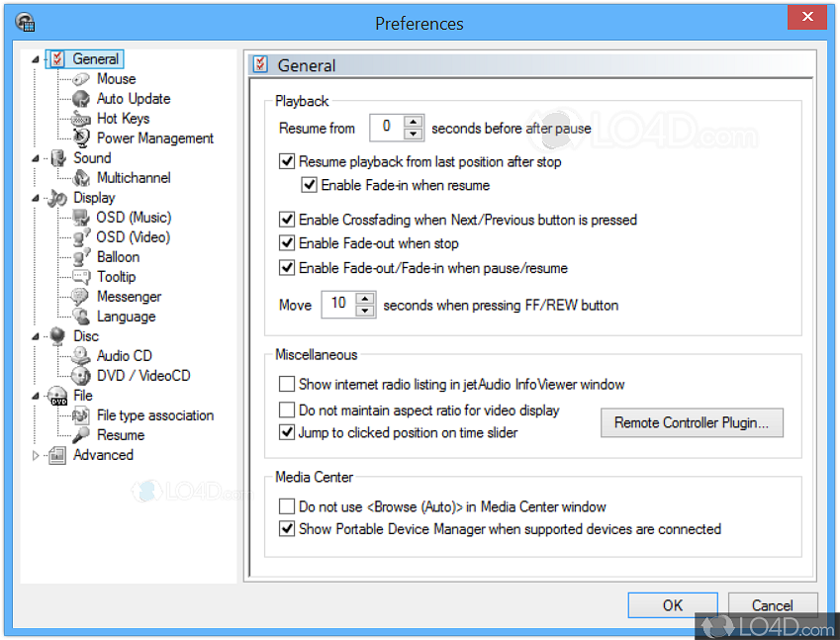Viewport: 840px width, 640px height.
Task: Open File type association settings
Action: click(154, 415)
